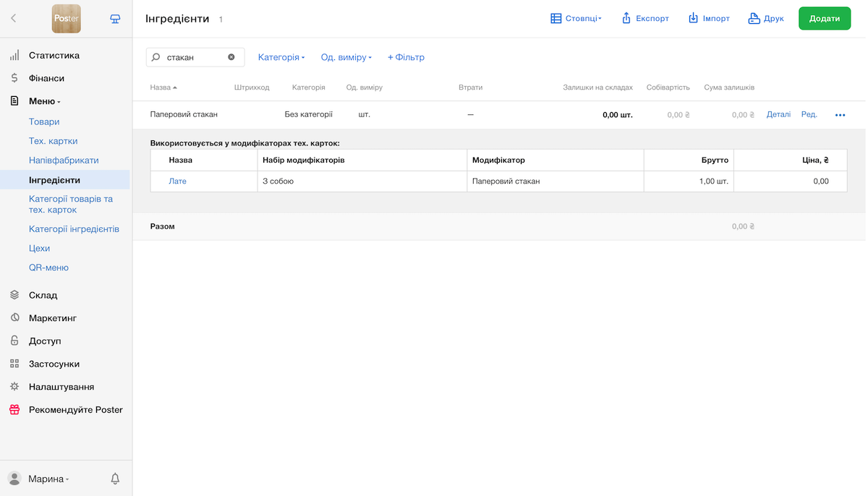Open more options for Паперовий стакан
The width and height of the screenshot is (868, 496).
840,115
